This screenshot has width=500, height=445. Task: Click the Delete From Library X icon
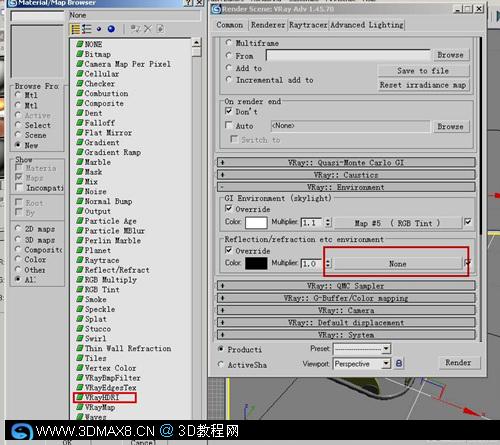tap(148, 29)
